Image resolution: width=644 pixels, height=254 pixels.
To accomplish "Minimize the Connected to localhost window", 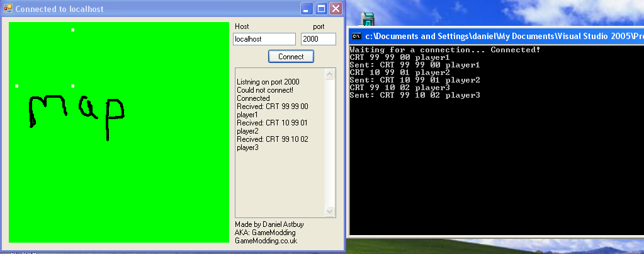I will 307,9.
